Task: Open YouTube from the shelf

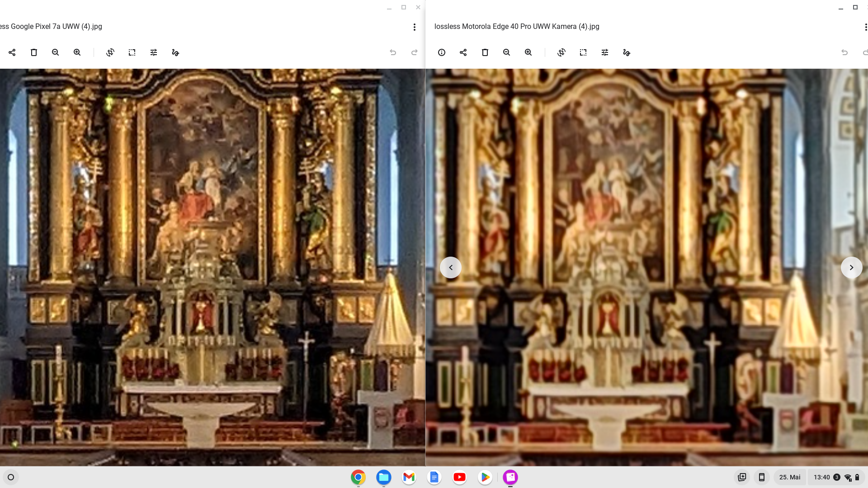Action: 460,477
